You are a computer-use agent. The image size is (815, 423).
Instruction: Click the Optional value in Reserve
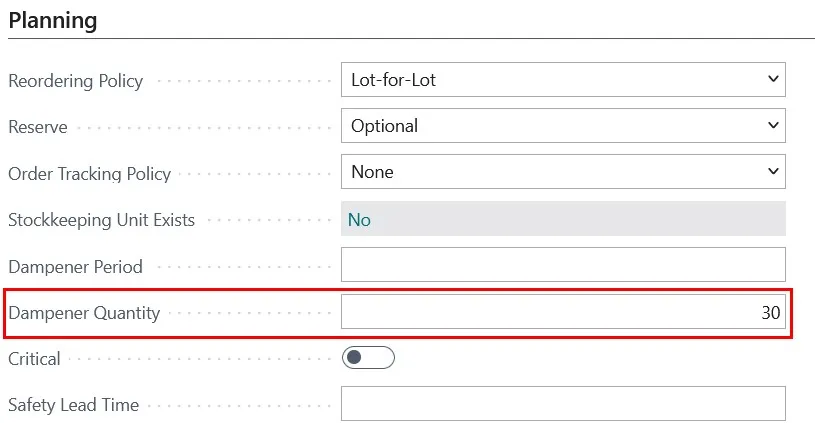(384, 126)
